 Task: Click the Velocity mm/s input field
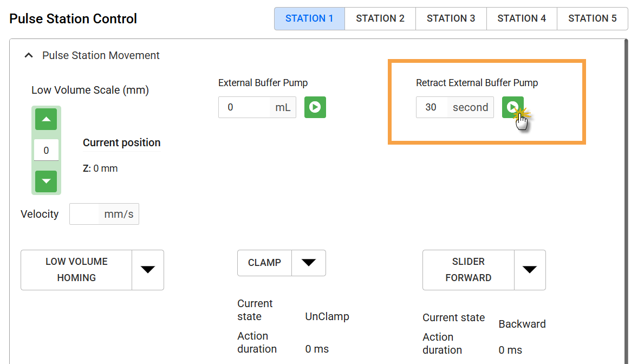click(86, 214)
